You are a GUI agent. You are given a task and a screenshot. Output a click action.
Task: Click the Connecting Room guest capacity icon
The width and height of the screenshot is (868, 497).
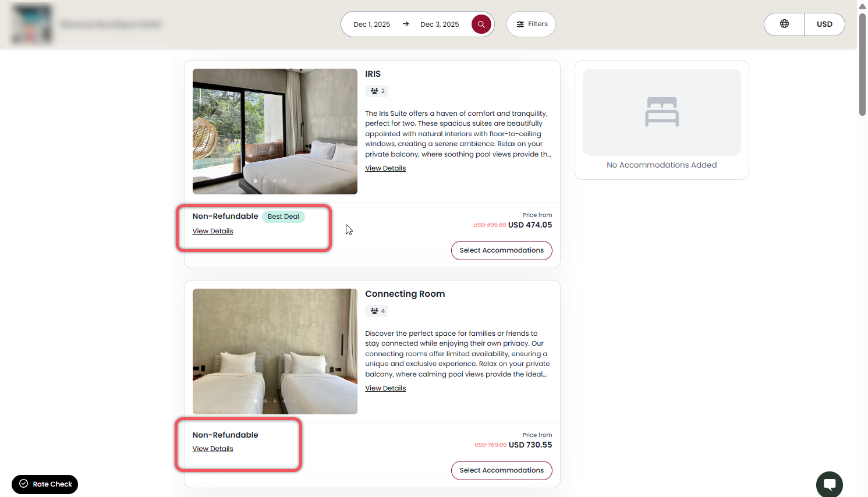tap(374, 311)
